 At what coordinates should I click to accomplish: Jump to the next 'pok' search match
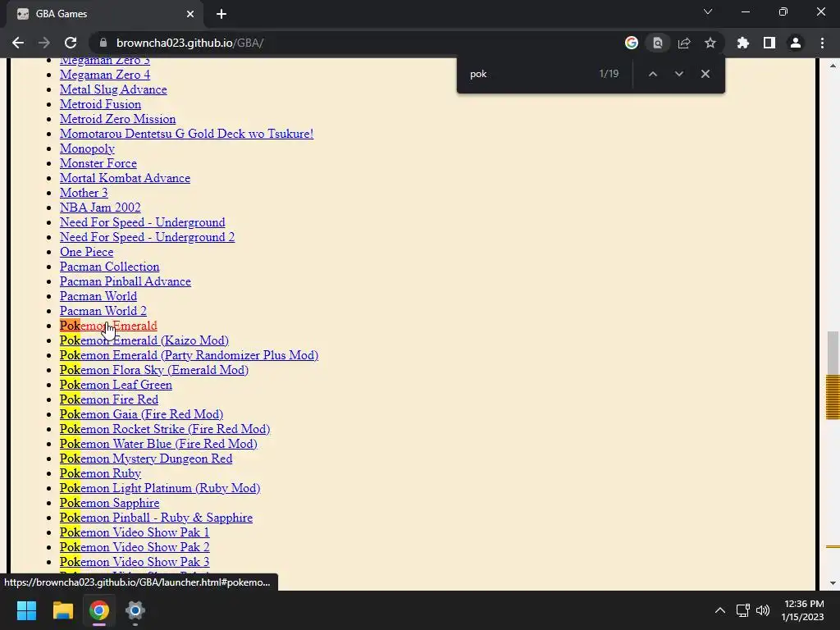(x=678, y=74)
